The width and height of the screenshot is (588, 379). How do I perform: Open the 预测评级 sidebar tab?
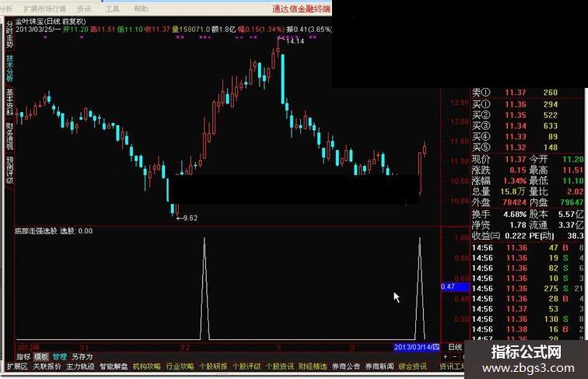coord(9,170)
